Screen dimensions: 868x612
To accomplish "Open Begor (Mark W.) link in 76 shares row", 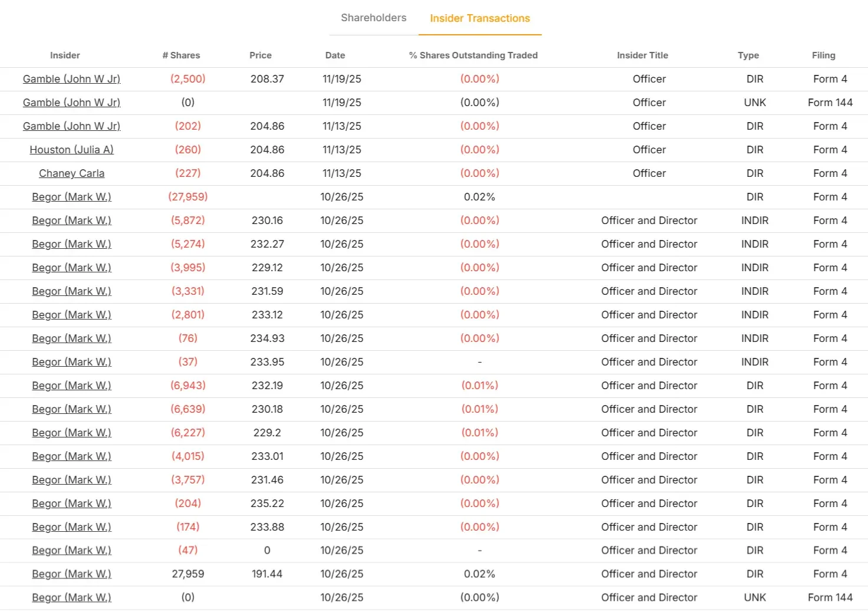I will [71, 338].
